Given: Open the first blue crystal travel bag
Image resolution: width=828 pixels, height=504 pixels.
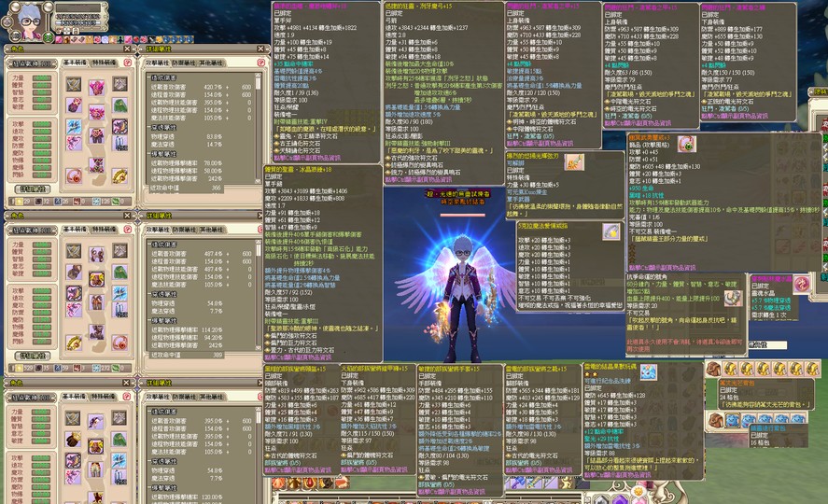Looking at the screenshot, I should 731,420.
